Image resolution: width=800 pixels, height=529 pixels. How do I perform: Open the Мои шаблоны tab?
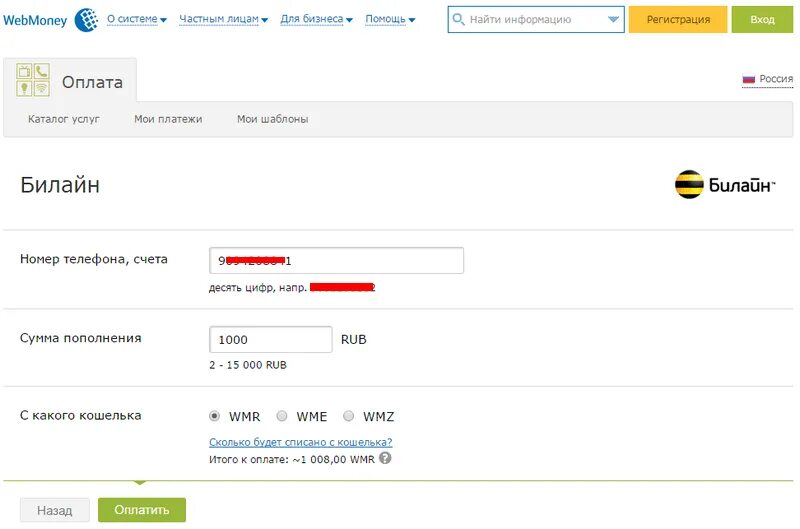tap(272, 119)
